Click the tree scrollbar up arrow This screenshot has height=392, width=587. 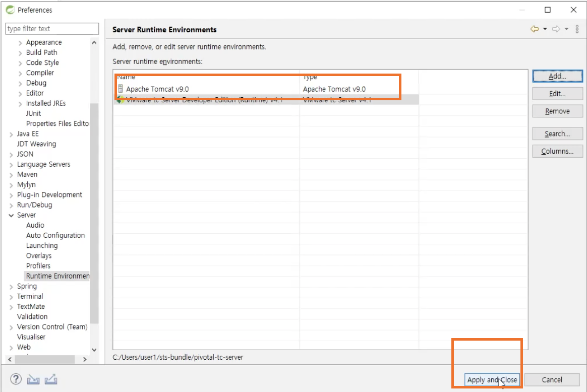pyautogui.click(x=94, y=42)
